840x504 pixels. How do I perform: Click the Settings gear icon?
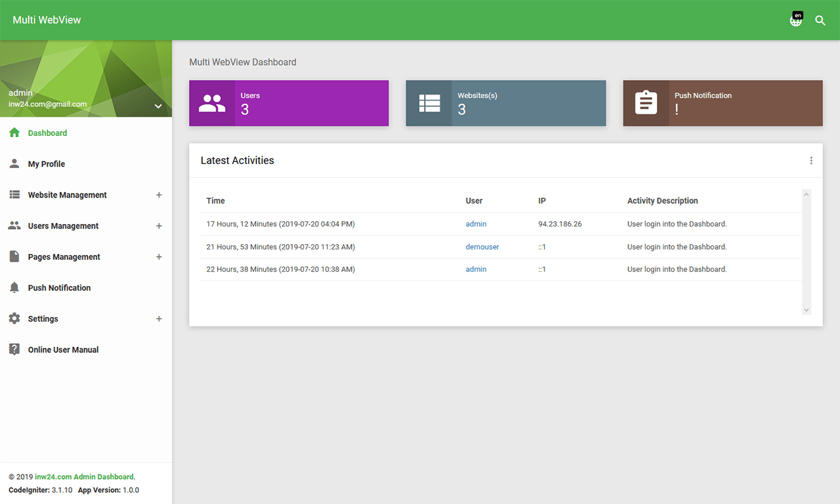[14, 318]
